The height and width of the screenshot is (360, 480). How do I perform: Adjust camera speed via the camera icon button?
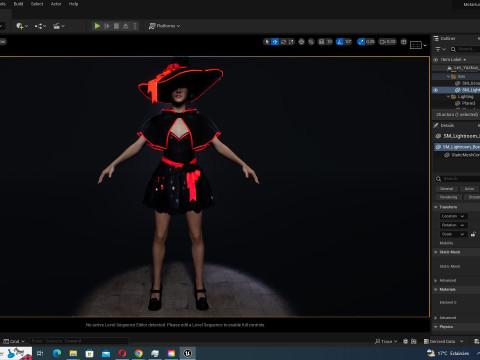tap(387, 42)
